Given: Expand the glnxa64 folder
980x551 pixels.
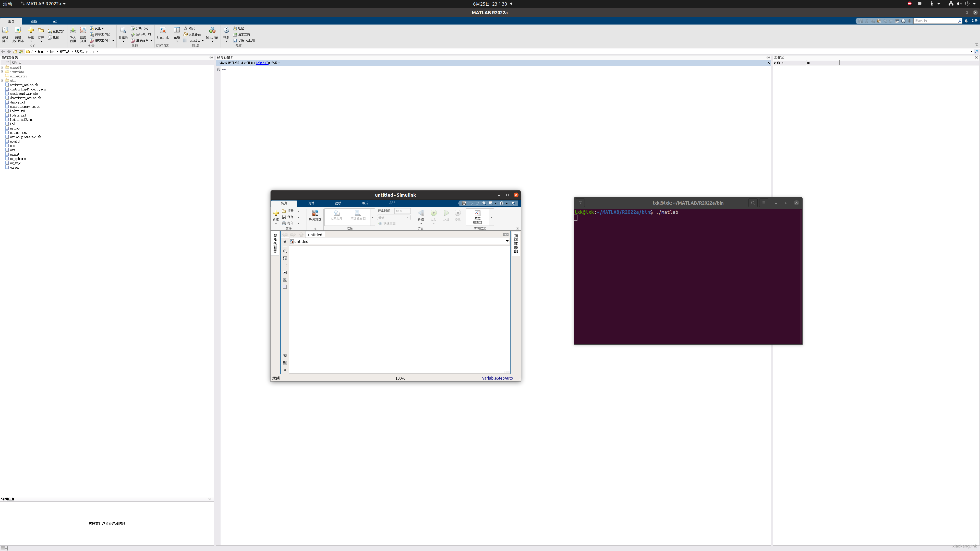Looking at the screenshot, I should 2,67.
